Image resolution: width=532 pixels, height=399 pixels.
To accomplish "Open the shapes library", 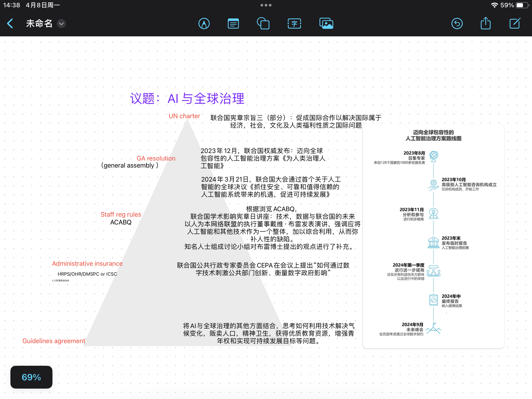I will (x=263, y=24).
